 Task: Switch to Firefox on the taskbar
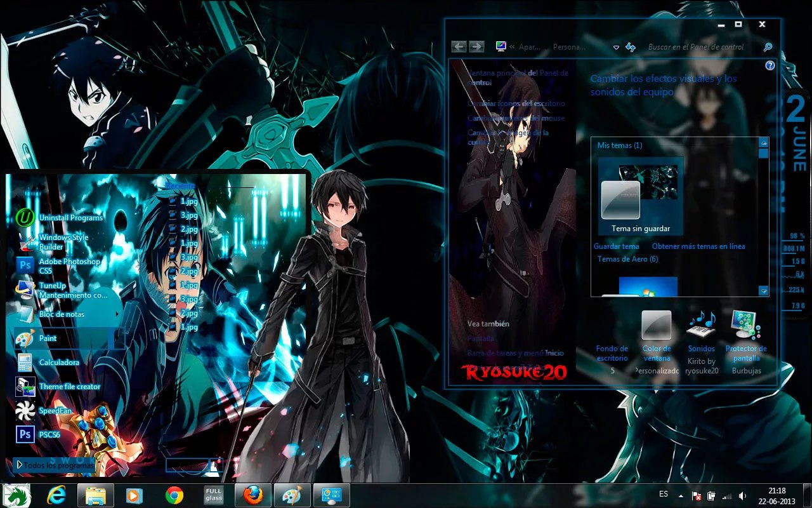253,495
